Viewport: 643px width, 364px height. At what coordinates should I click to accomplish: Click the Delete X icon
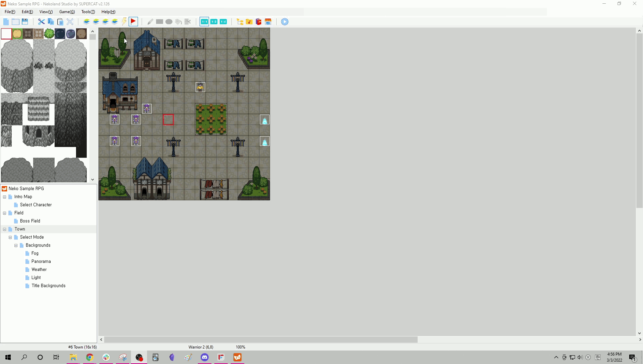[70, 22]
